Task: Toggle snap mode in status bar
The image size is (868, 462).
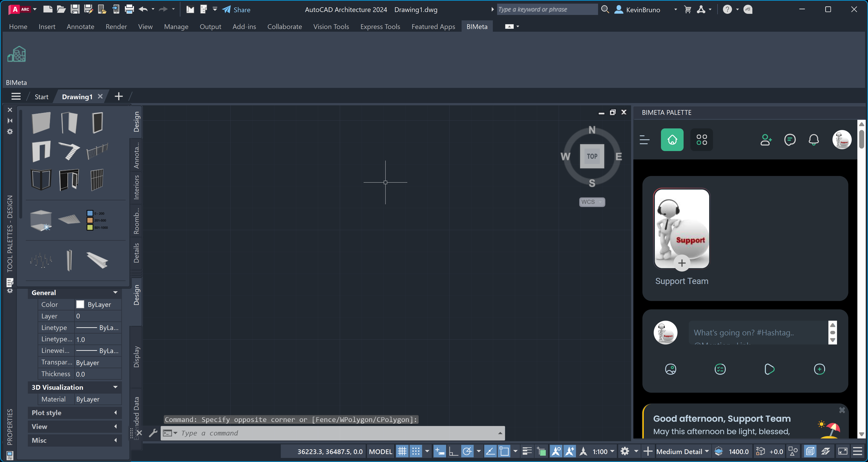Action: 416,452
